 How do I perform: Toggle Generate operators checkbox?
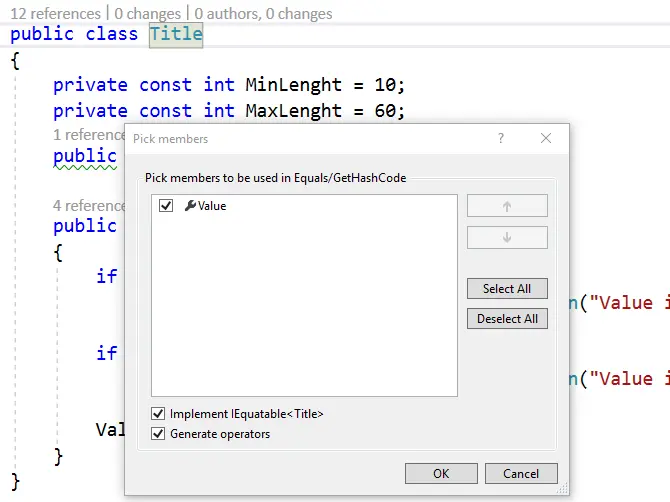click(x=158, y=434)
